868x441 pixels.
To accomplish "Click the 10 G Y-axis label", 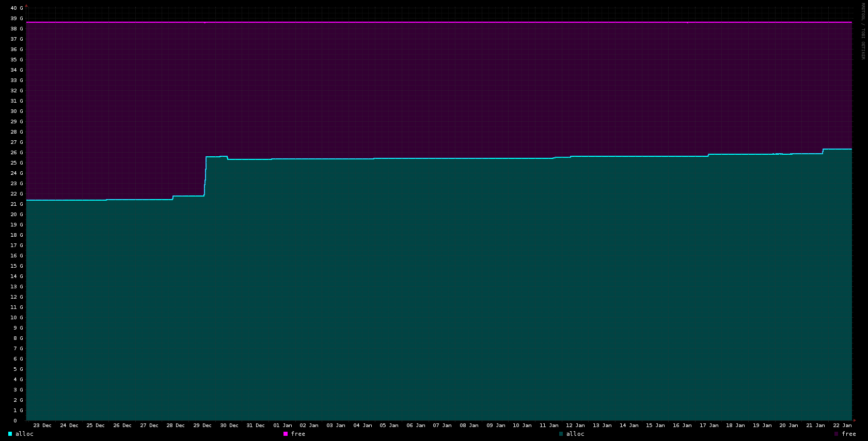I will pos(17,318).
